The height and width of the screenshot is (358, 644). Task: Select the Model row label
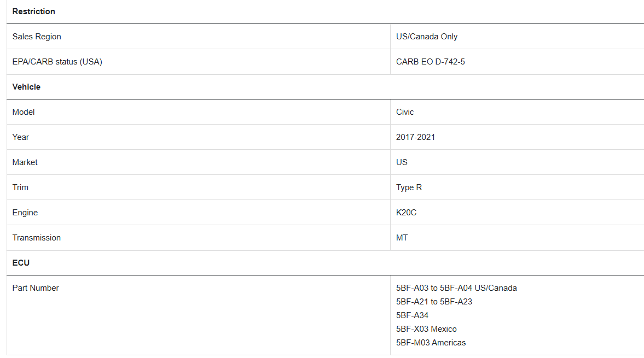[x=24, y=112]
